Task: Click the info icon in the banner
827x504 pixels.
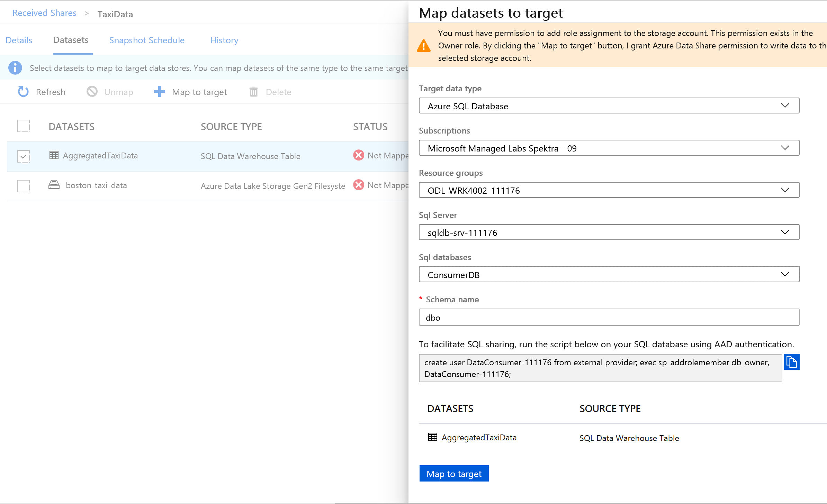Action: coord(15,68)
